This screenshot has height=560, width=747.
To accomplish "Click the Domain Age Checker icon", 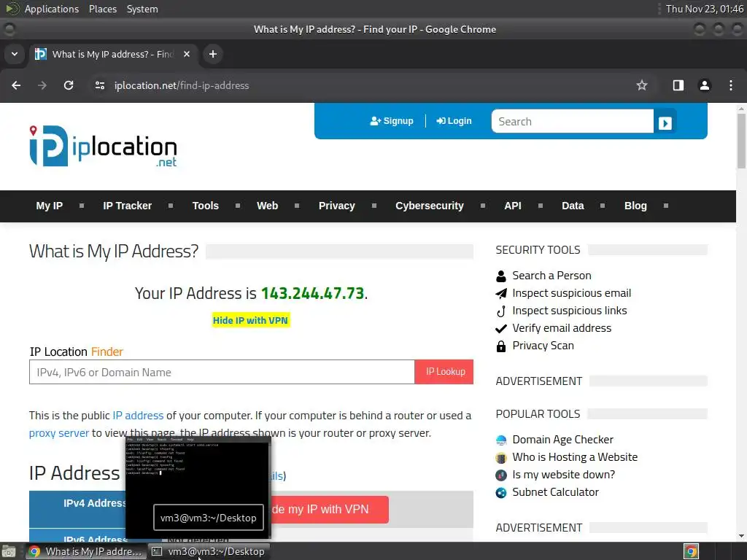I will [500, 440].
